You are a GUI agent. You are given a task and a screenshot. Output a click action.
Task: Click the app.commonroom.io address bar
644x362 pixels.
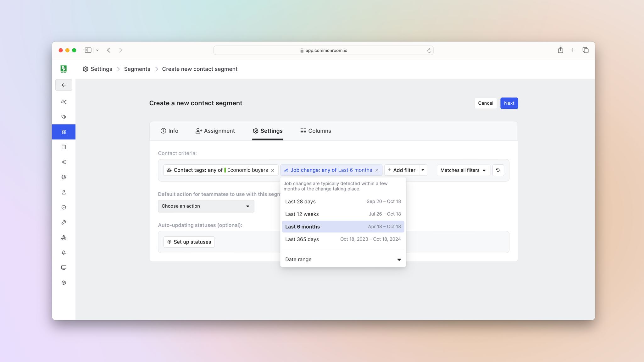[323, 50]
